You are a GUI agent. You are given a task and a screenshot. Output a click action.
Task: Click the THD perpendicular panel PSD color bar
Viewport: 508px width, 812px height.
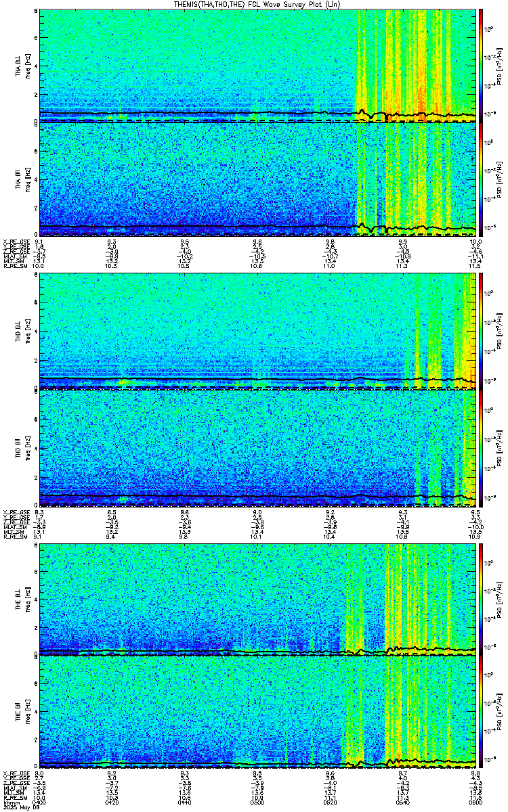481,331
